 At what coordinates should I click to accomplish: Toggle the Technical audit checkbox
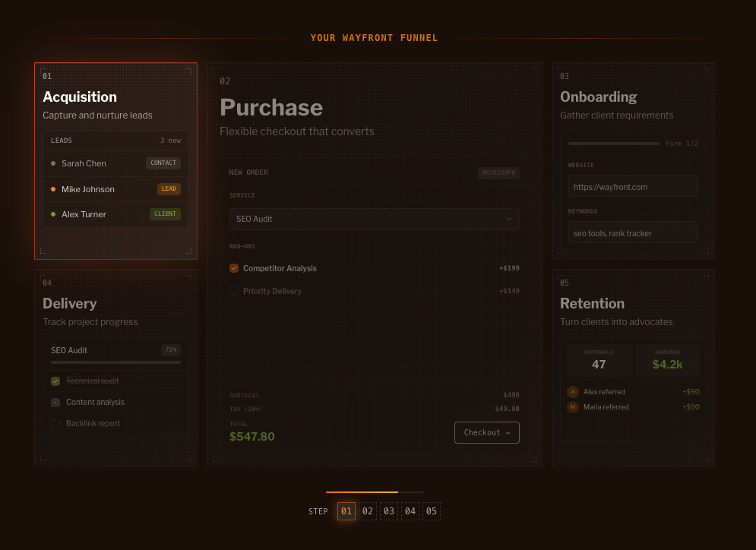[x=55, y=381]
